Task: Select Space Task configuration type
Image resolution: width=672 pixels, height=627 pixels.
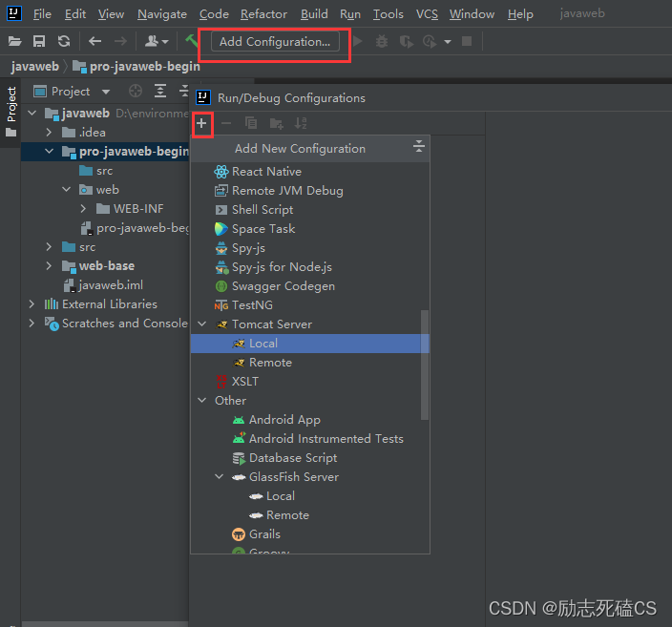Action: (310, 229)
